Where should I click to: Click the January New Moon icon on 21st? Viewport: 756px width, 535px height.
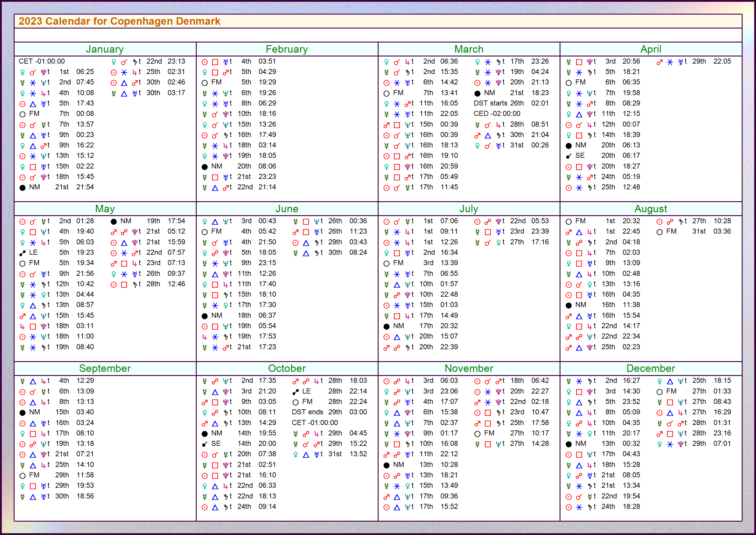(22, 188)
